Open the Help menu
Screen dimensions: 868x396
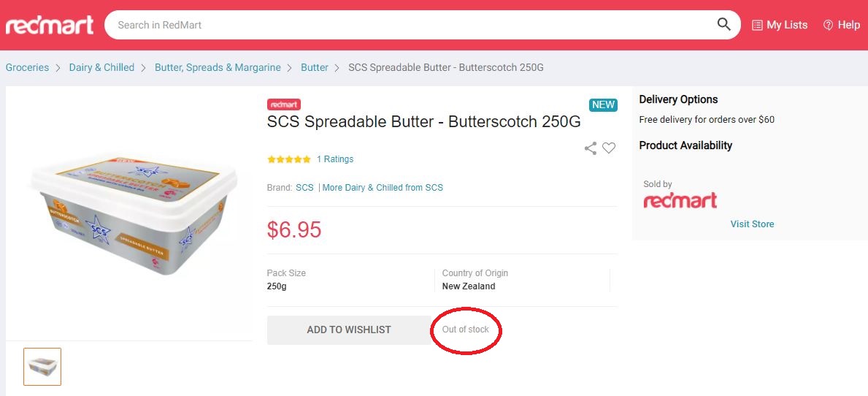point(842,25)
